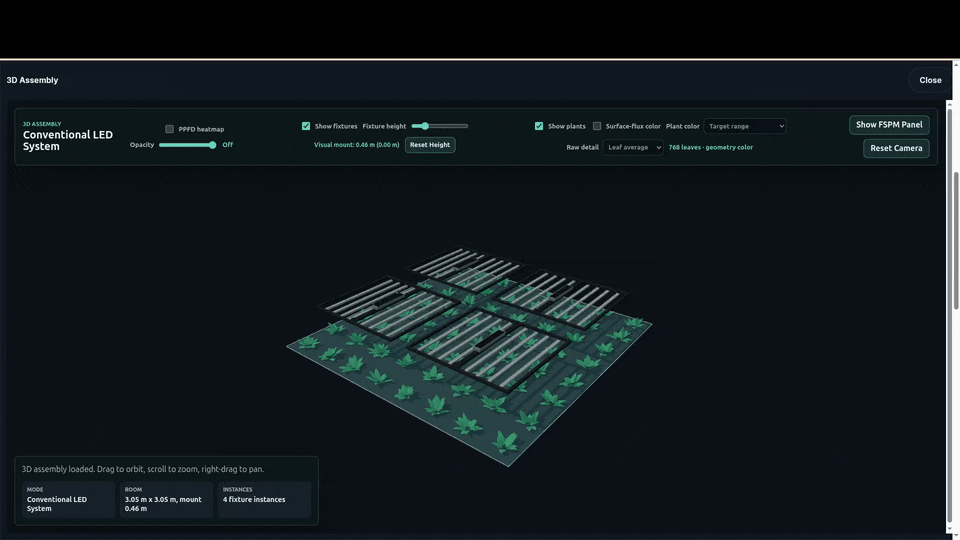Uncheck the Show fixtures checkbox
960x540 pixels.
(x=306, y=126)
